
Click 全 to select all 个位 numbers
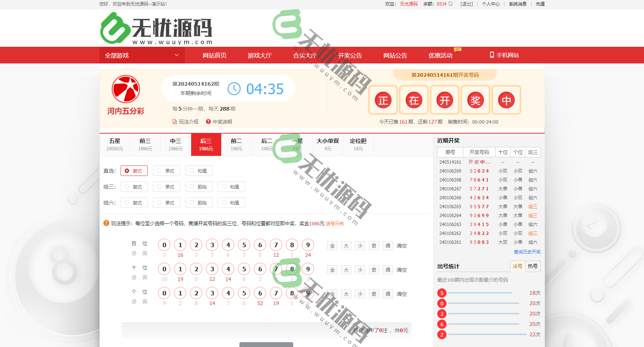332,294
